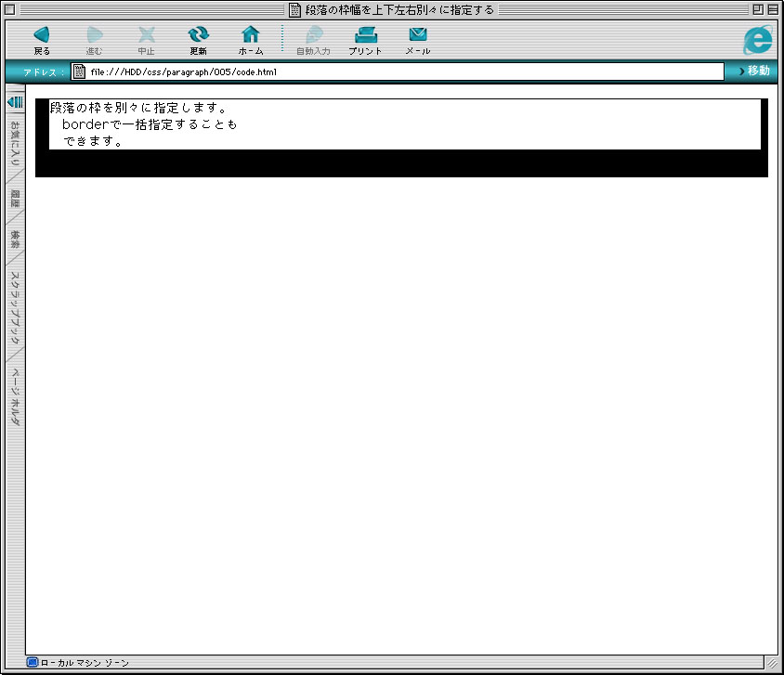784x675 pixels.
Task: Click the 移動 (Go) button
Action: [754, 71]
